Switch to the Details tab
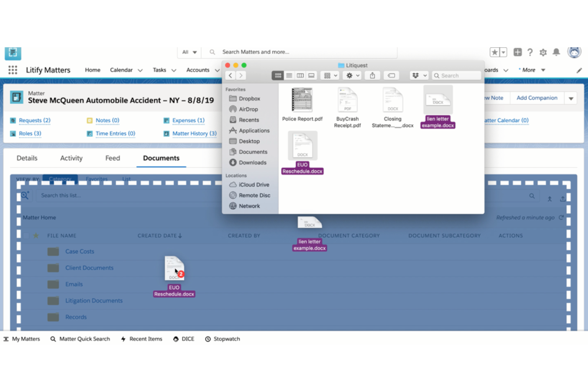The image size is (588, 392). pos(27,158)
